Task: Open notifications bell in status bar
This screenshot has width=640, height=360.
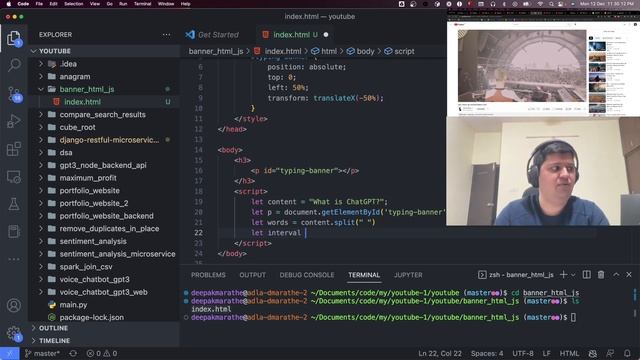Action: point(627,353)
